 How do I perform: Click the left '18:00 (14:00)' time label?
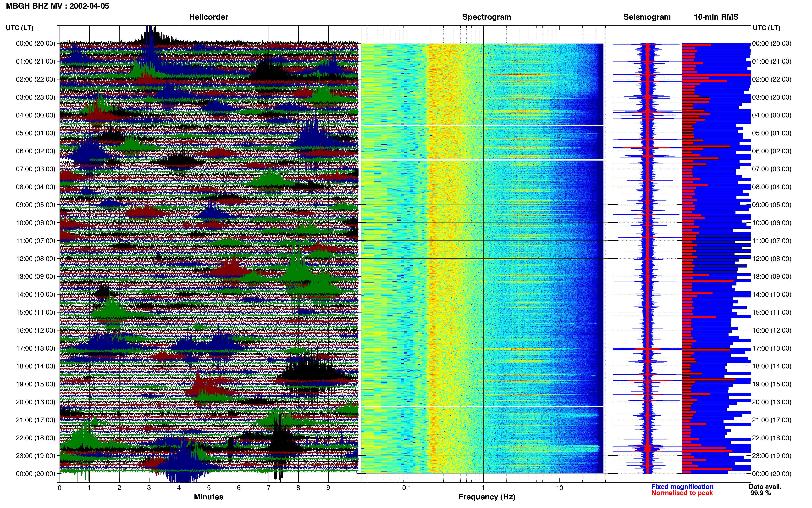point(36,366)
